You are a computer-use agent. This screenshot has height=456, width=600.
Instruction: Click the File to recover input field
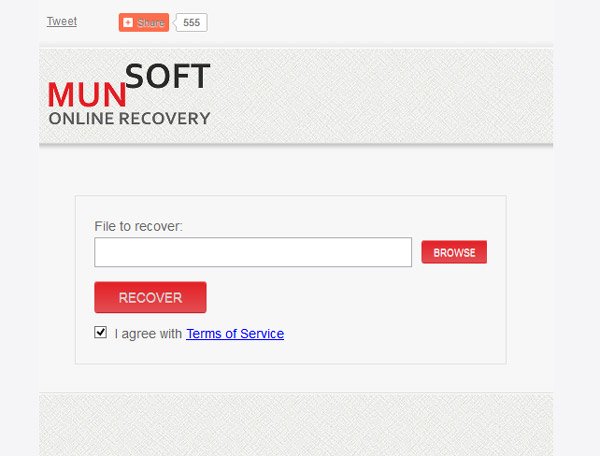coord(253,252)
